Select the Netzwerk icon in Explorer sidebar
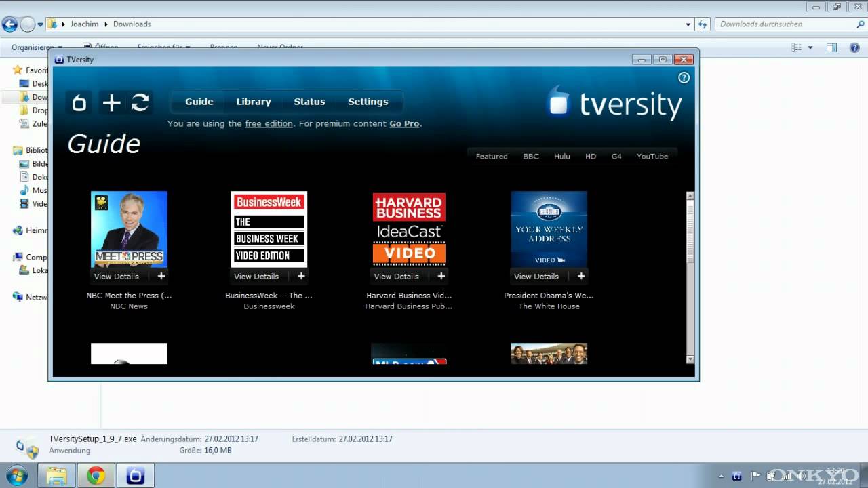This screenshot has height=488, width=868. click(x=18, y=297)
